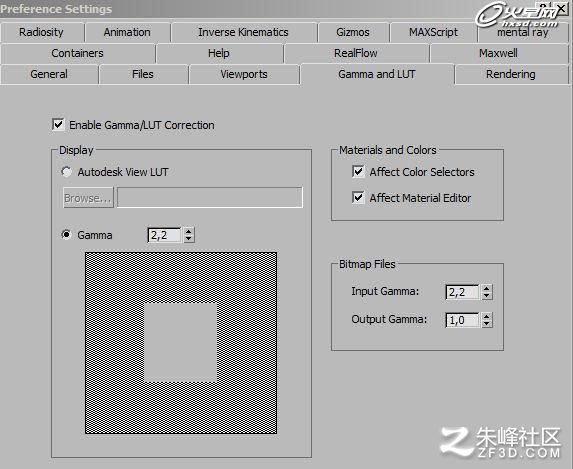This screenshot has height=469, width=573.
Task: Click Input Gamma up arrow
Action: coord(486,288)
